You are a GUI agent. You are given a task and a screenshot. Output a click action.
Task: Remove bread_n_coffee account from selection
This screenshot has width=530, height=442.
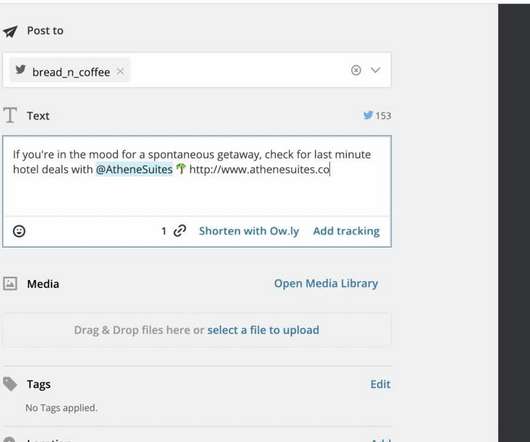click(120, 71)
